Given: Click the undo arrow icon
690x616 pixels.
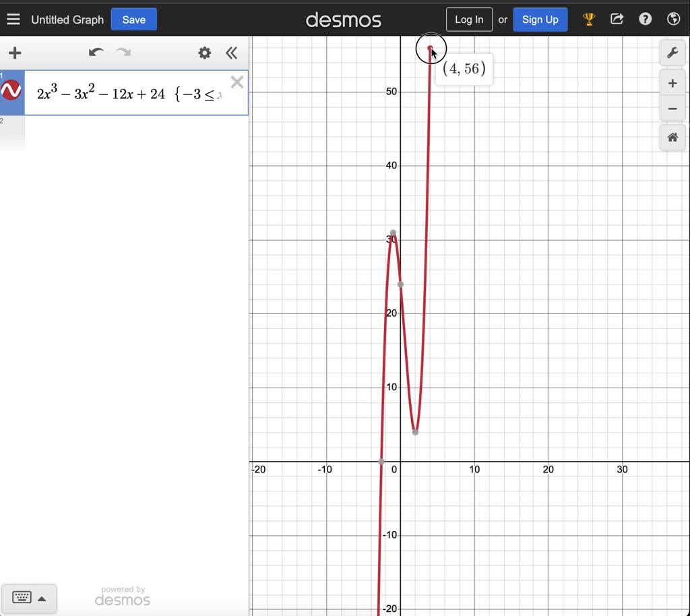Looking at the screenshot, I should pos(96,52).
